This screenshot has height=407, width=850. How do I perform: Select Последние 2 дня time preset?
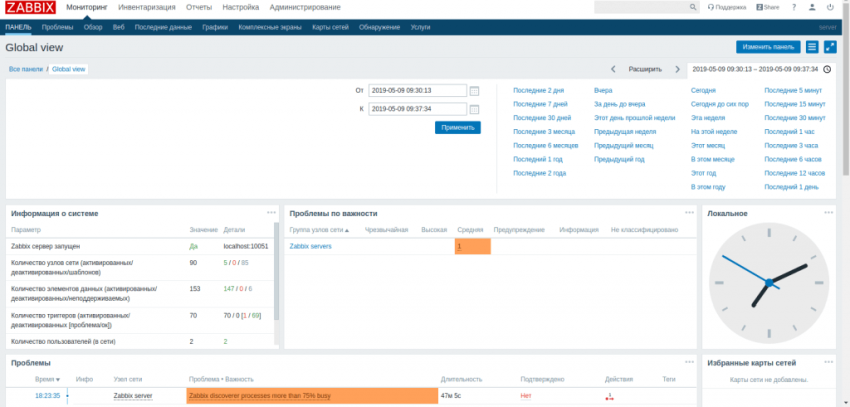[x=539, y=91]
